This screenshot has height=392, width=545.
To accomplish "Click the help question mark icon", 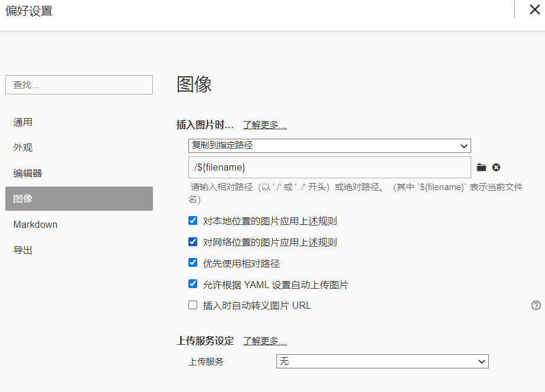I will tap(536, 305).
